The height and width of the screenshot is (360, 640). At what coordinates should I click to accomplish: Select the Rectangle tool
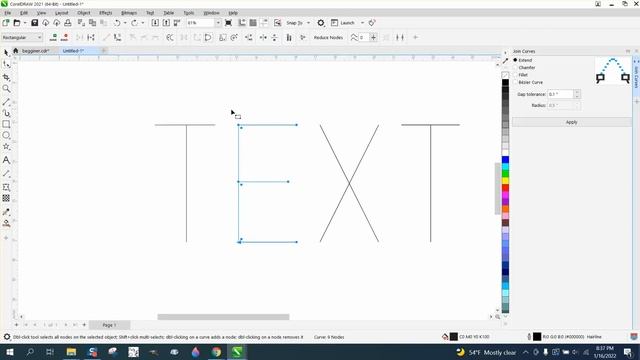point(6,124)
